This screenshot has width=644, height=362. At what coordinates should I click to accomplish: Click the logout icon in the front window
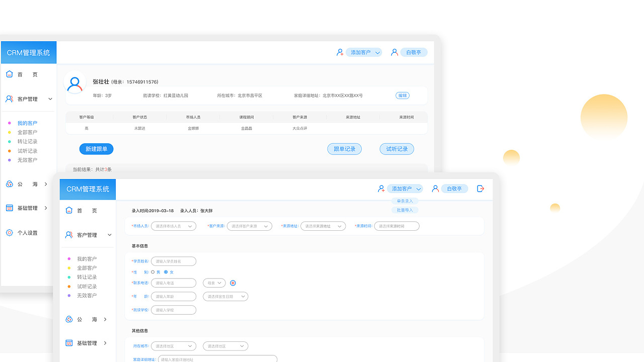(480, 189)
